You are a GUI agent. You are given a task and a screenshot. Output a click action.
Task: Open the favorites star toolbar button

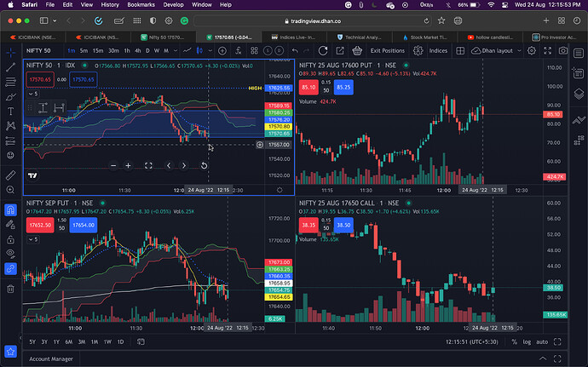pyautogui.click(x=10, y=352)
